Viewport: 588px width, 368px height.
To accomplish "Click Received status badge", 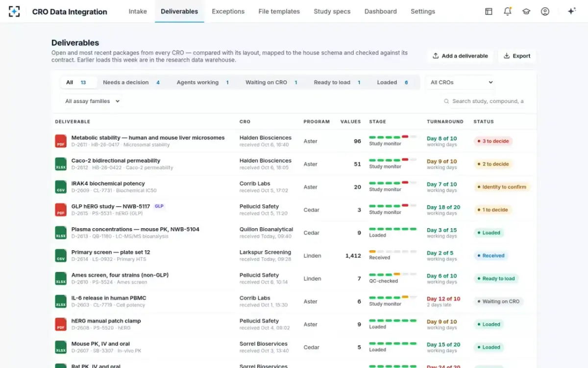I will point(490,256).
